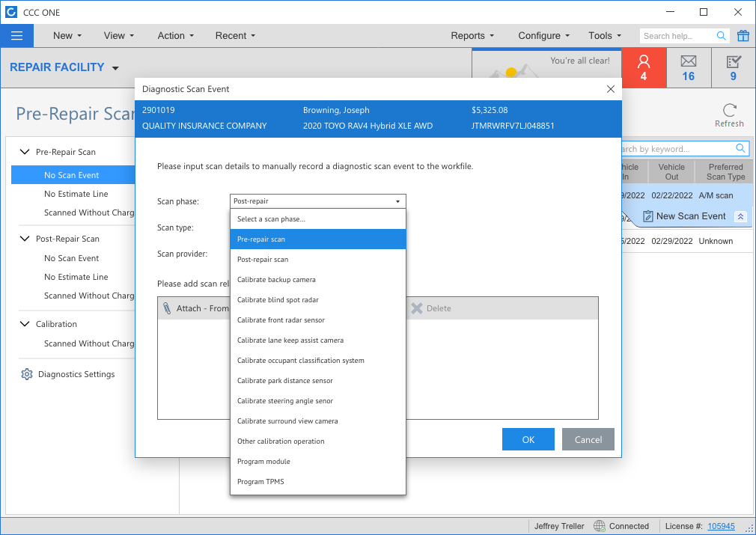Select Other calibration operation option
The image size is (756, 535).
click(x=317, y=441)
